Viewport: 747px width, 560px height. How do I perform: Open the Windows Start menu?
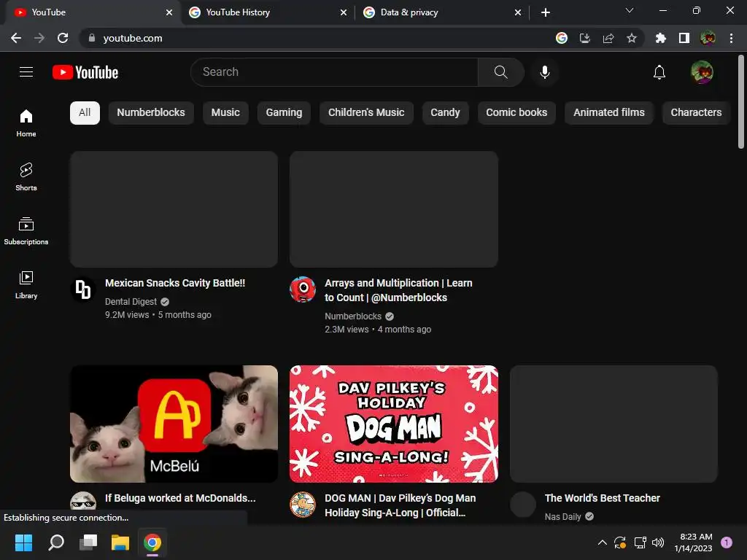click(x=23, y=542)
